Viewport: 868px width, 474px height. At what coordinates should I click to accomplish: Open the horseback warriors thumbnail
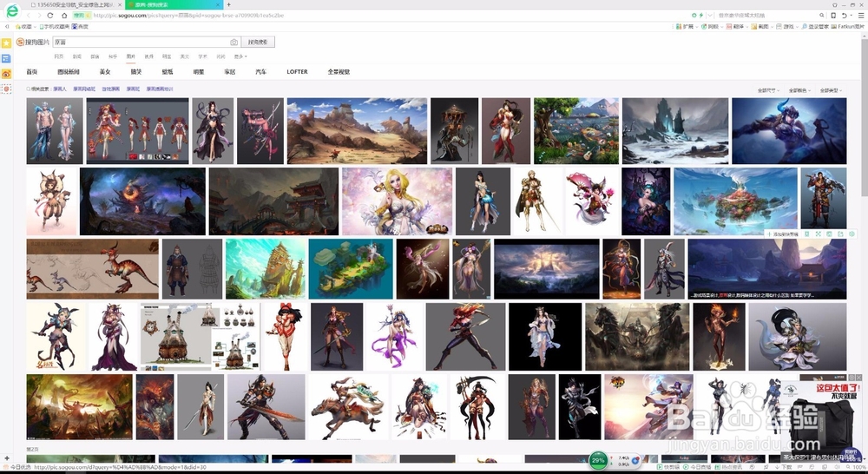(637, 337)
